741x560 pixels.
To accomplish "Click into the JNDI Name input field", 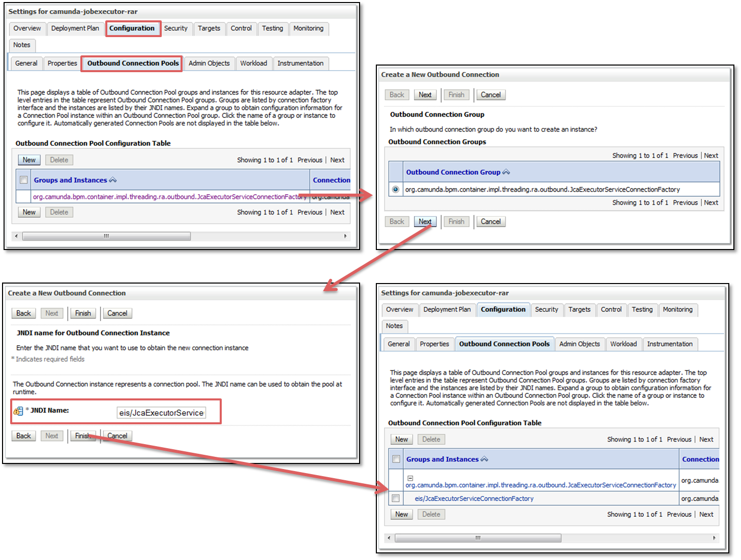I will tap(161, 413).
